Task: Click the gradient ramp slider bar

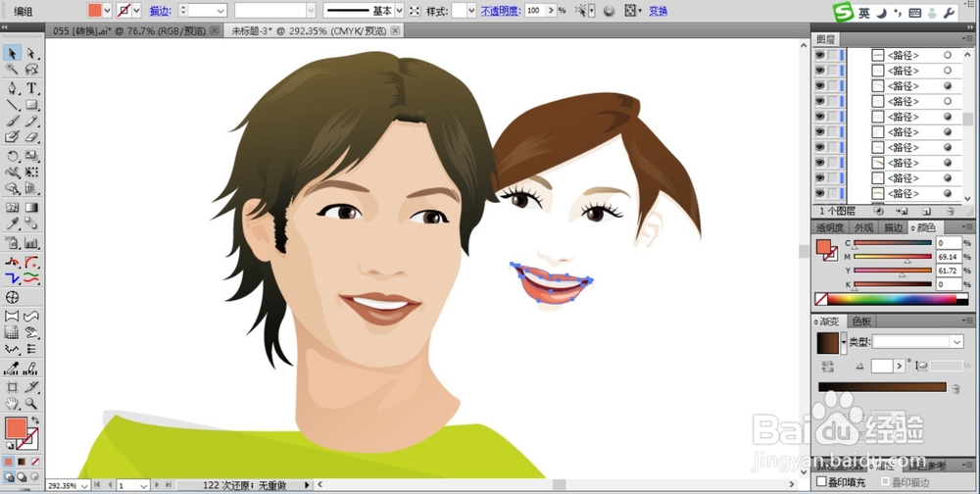Action: coord(883,387)
